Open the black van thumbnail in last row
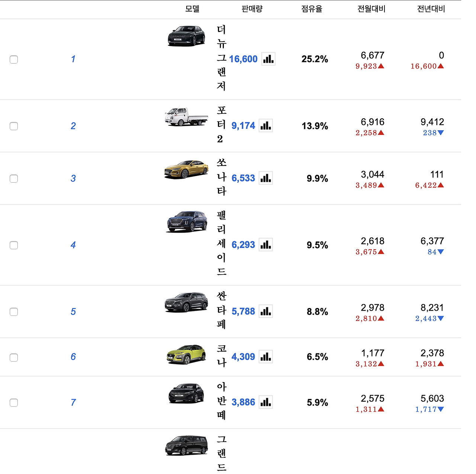 point(186,445)
